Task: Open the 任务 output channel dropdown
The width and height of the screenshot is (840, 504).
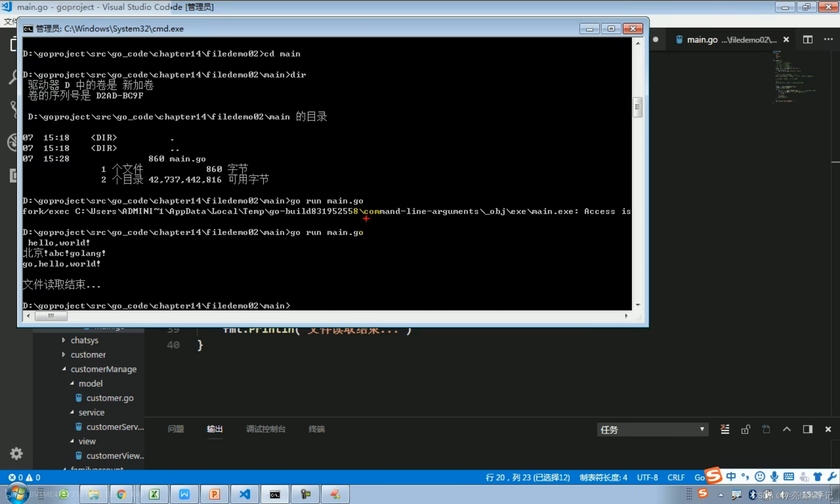Action: tap(652, 429)
